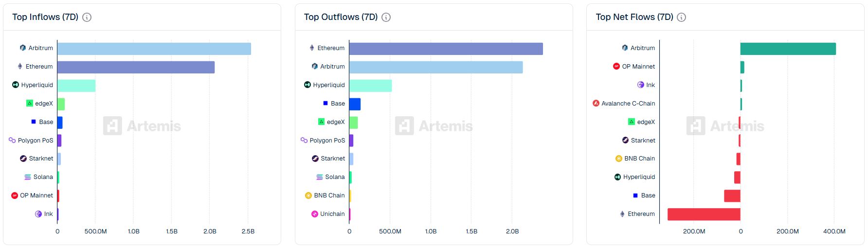Select the Hyperliquid bar in Top Outflows
Image resolution: width=868 pixels, height=249 pixels.
370,86
